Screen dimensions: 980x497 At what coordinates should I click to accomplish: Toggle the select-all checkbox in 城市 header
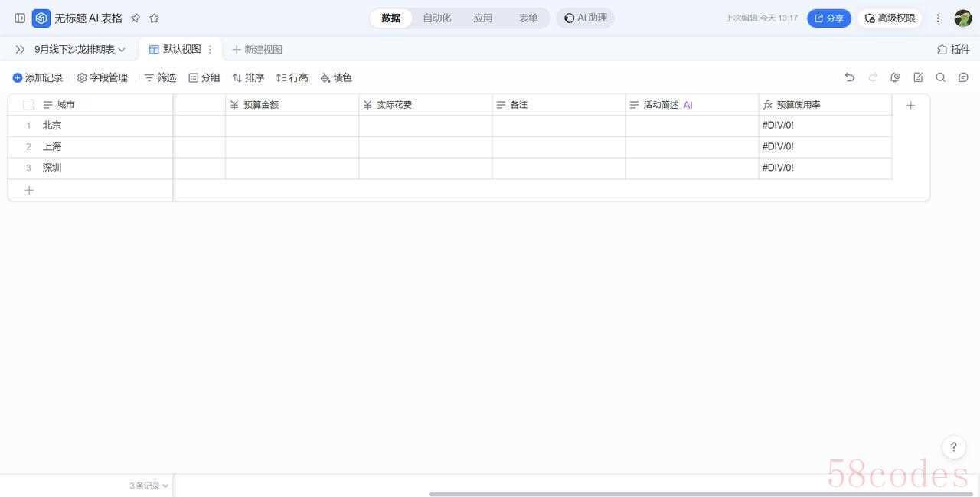click(x=29, y=105)
